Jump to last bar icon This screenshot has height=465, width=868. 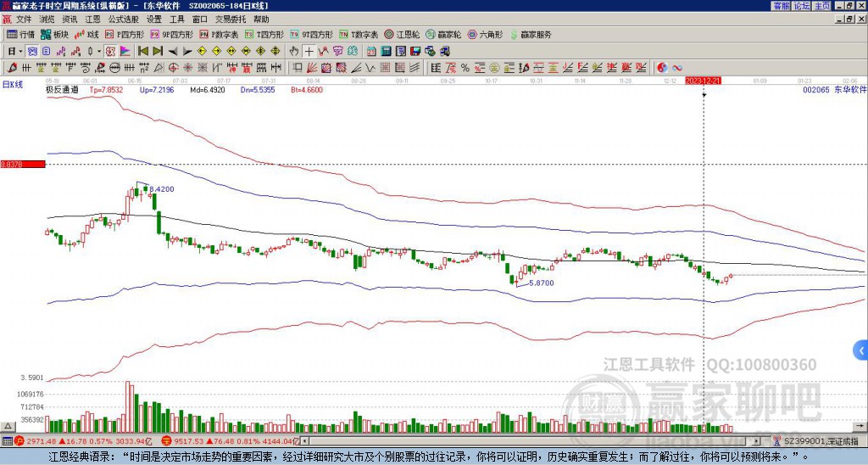click(x=158, y=52)
